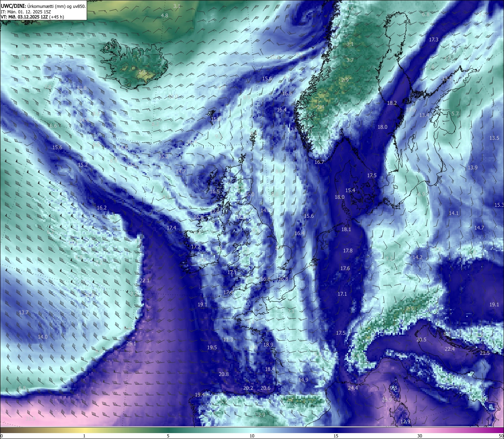Click the 13.4 value near Finland
Image resolution: width=504 pixels, height=439 pixels.
424,115
